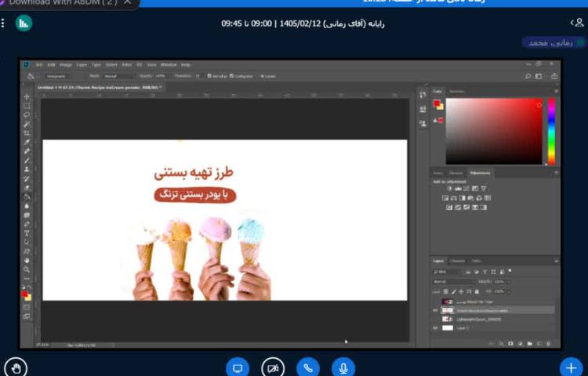The image size is (588, 376).
Task: Add an Invert adjustment
Action: click(449, 207)
